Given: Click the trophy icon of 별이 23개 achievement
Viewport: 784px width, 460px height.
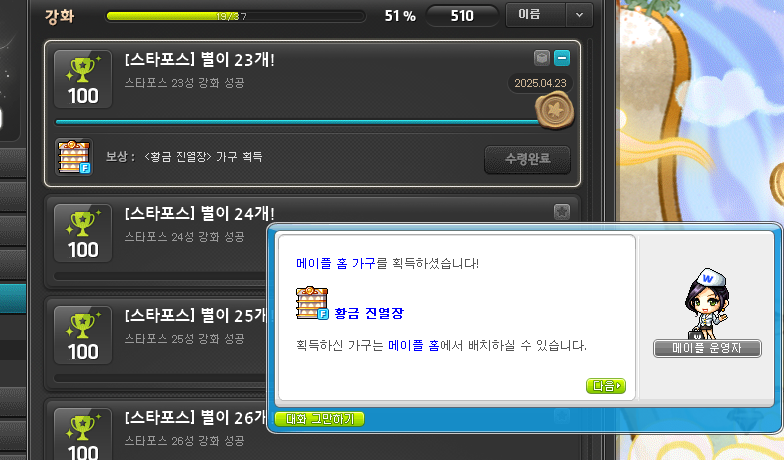Looking at the screenshot, I should click(x=83, y=80).
